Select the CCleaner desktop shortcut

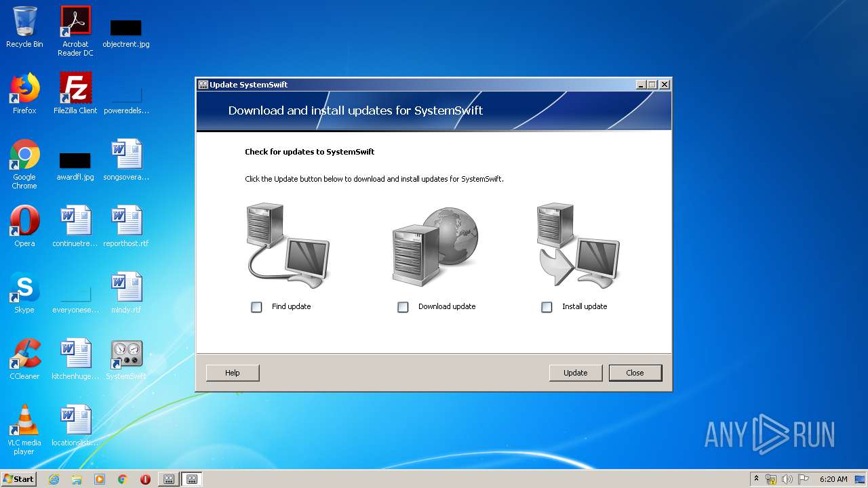click(24, 359)
